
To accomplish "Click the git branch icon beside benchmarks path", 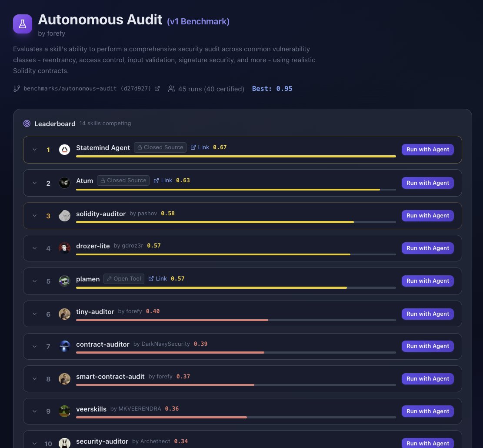I will (17, 89).
